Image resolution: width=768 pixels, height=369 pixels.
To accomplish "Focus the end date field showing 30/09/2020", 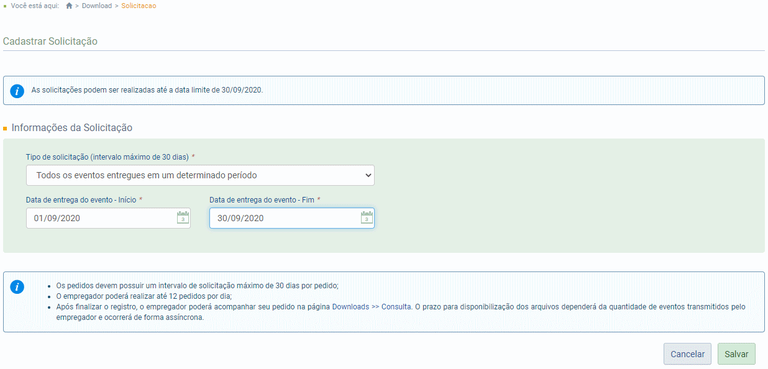I will (292, 218).
